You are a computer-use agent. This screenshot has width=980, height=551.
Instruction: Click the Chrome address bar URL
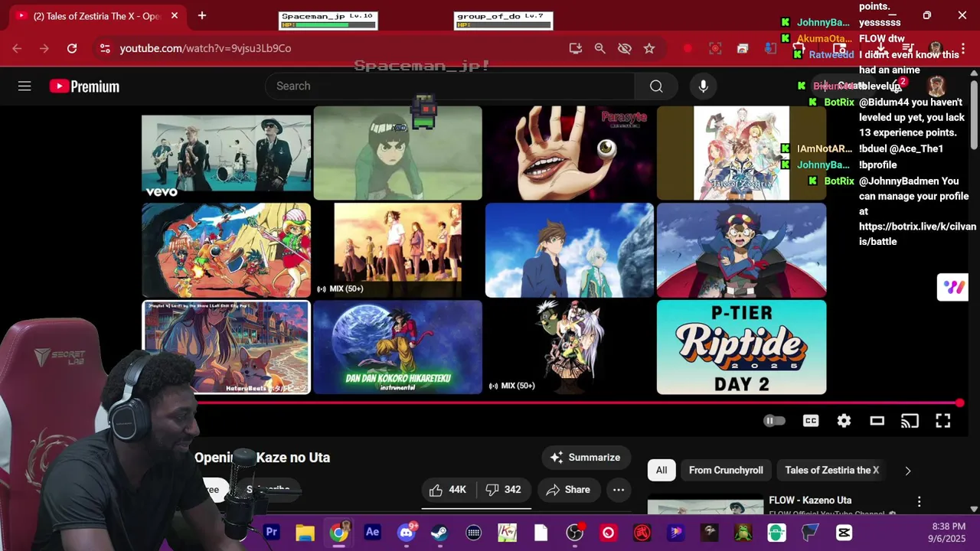pyautogui.click(x=205, y=48)
